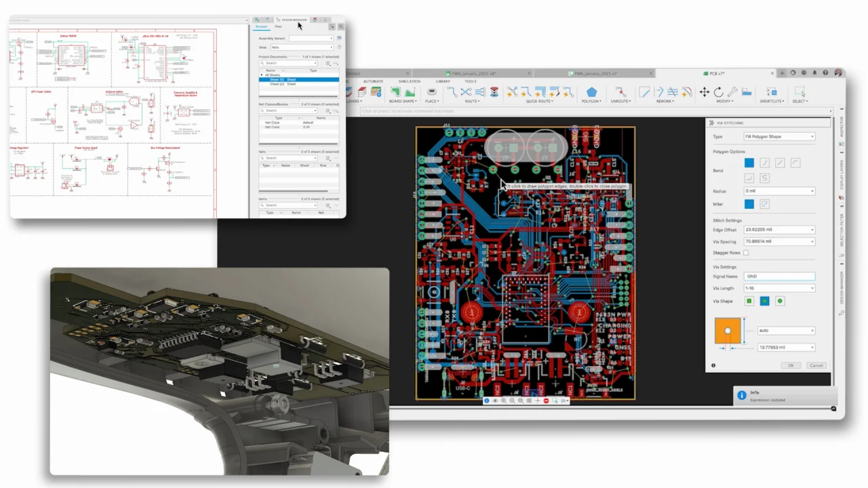Click the OK button in Via Stitching
This screenshot has width=868, height=488.
pos(790,365)
